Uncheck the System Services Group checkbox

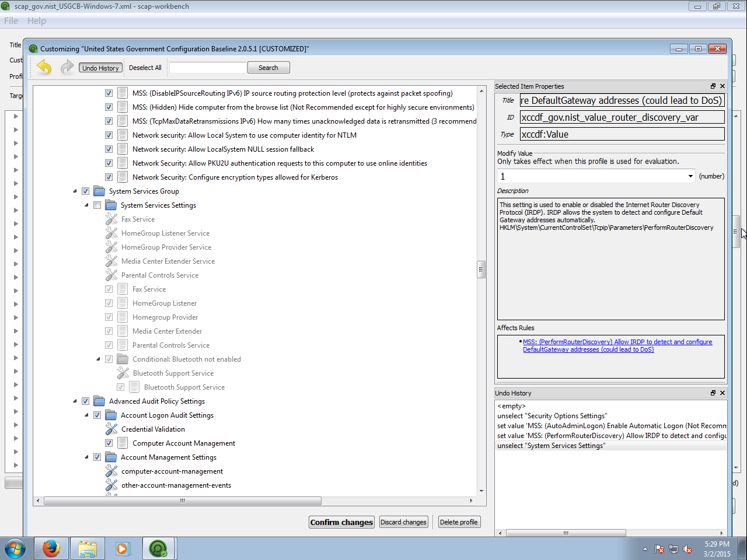coord(85,191)
